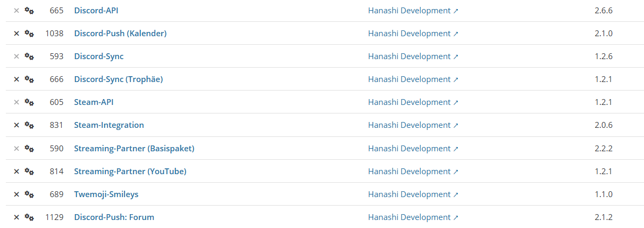
Task: Visit Hanashi Development link in Steam-API row
Action: pyautogui.click(x=409, y=102)
